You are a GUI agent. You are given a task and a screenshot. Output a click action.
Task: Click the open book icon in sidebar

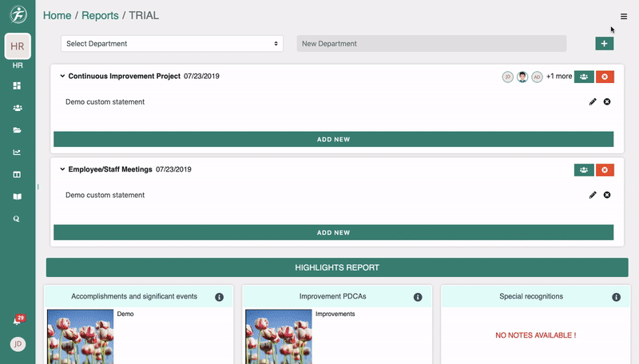[x=17, y=196]
